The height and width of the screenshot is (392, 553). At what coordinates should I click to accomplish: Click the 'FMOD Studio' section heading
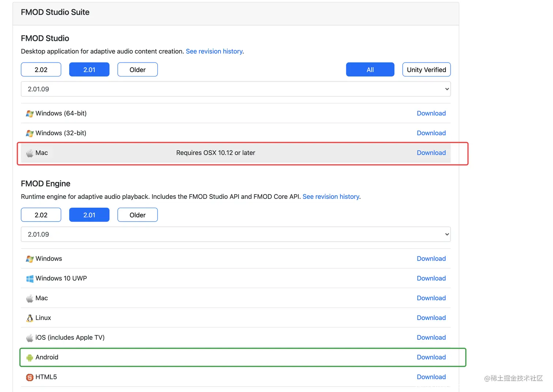(x=45, y=38)
